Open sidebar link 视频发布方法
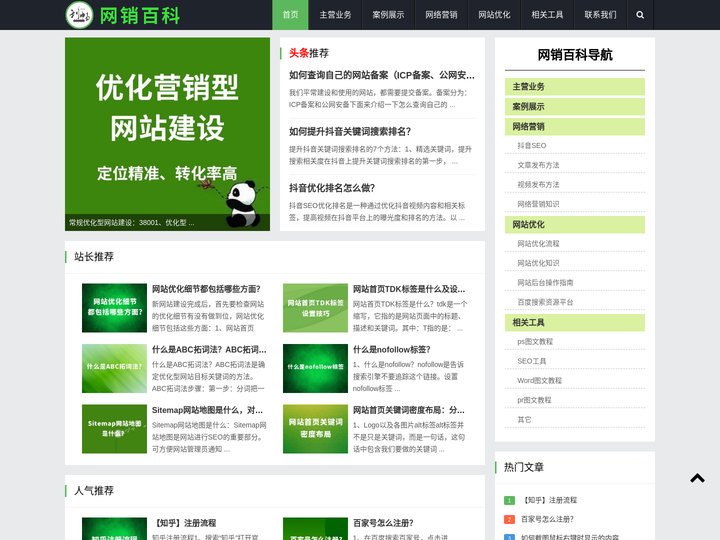 tap(538, 185)
